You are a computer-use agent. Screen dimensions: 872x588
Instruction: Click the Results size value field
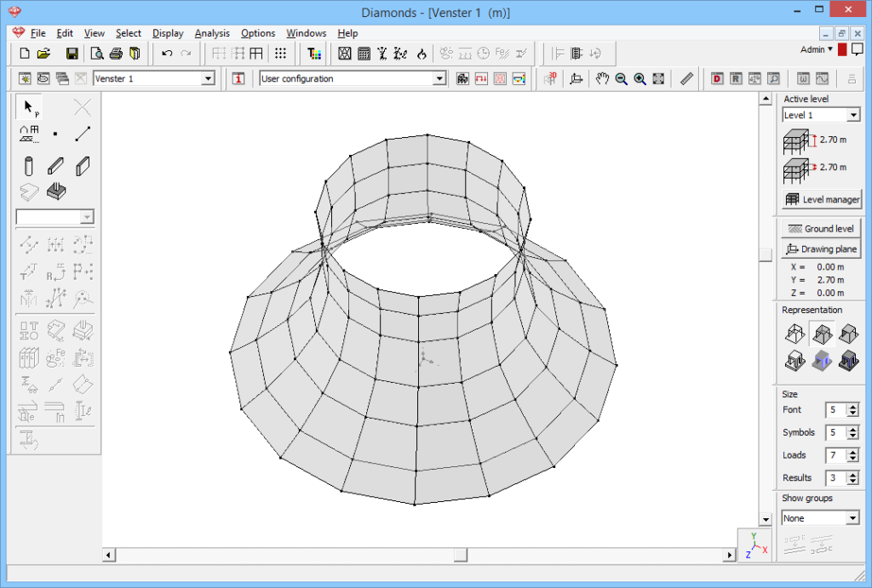(x=836, y=477)
